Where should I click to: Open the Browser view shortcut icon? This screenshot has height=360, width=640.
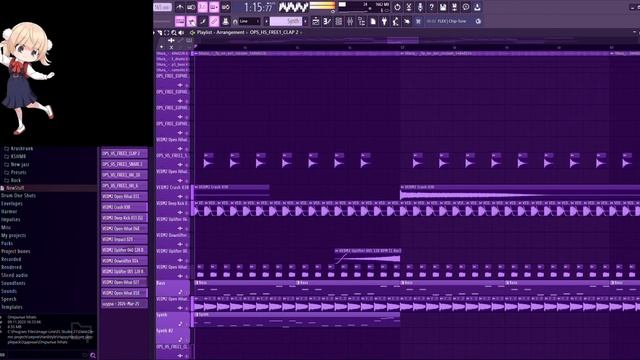361,21
